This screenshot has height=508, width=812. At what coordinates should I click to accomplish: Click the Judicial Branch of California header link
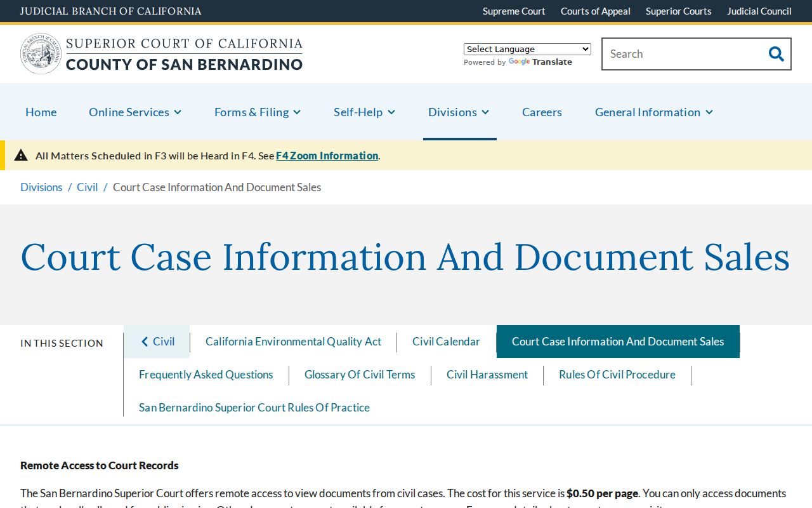111,11
